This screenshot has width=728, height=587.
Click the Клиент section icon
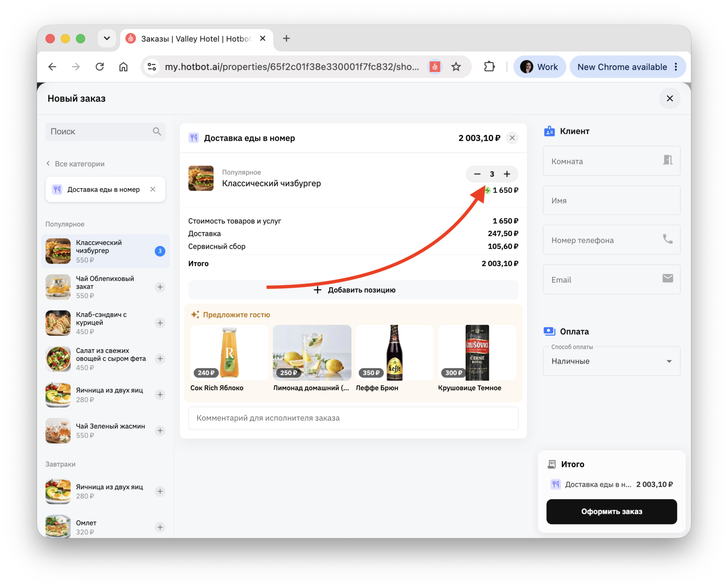[x=549, y=131]
